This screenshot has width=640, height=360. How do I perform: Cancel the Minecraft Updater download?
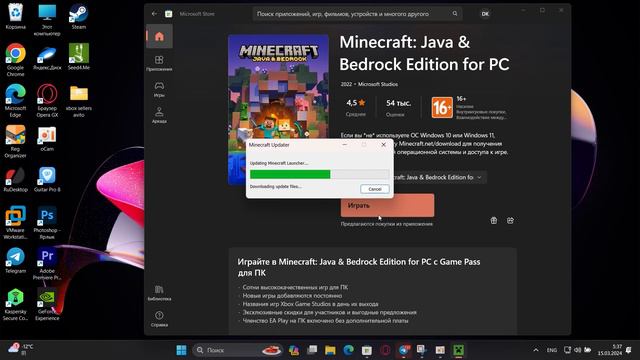[375, 189]
